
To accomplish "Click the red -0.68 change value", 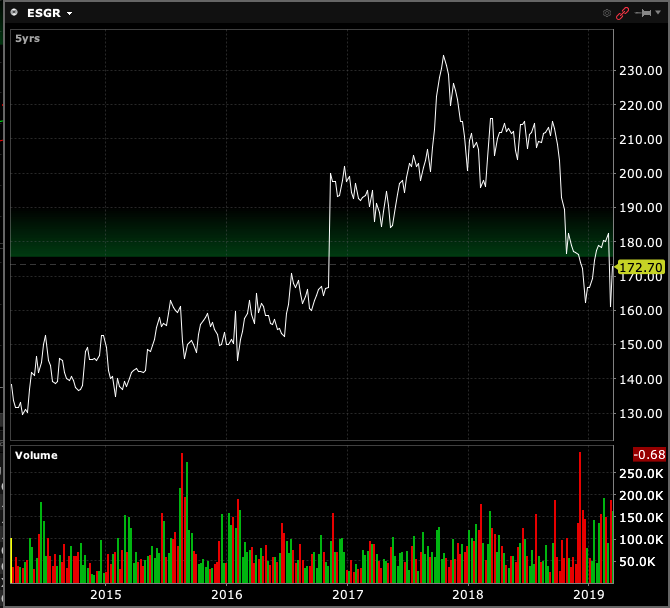I will pyautogui.click(x=649, y=454).
